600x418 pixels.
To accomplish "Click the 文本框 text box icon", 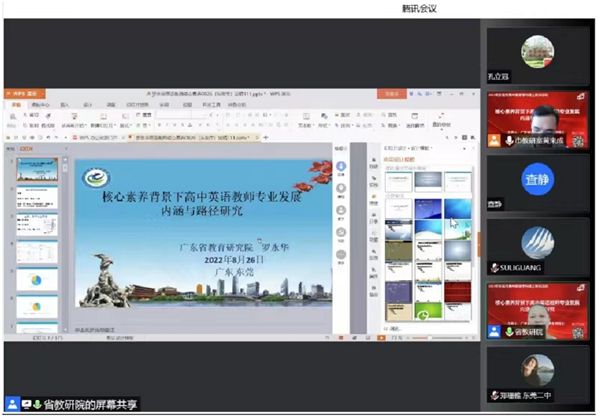I will click(x=306, y=116).
